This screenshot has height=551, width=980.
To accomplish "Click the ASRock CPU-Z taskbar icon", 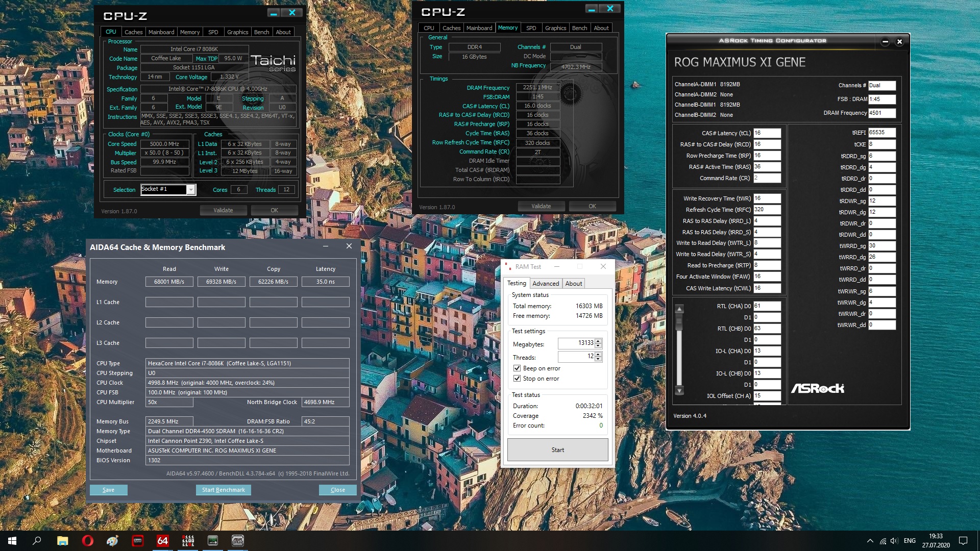I will [238, 541].
